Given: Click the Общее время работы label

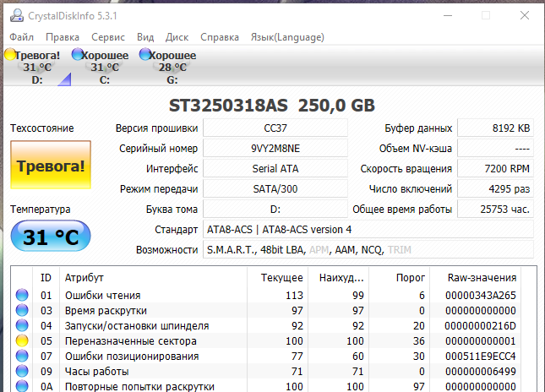Looking at the screenshot, I should [x=402, y=210].
